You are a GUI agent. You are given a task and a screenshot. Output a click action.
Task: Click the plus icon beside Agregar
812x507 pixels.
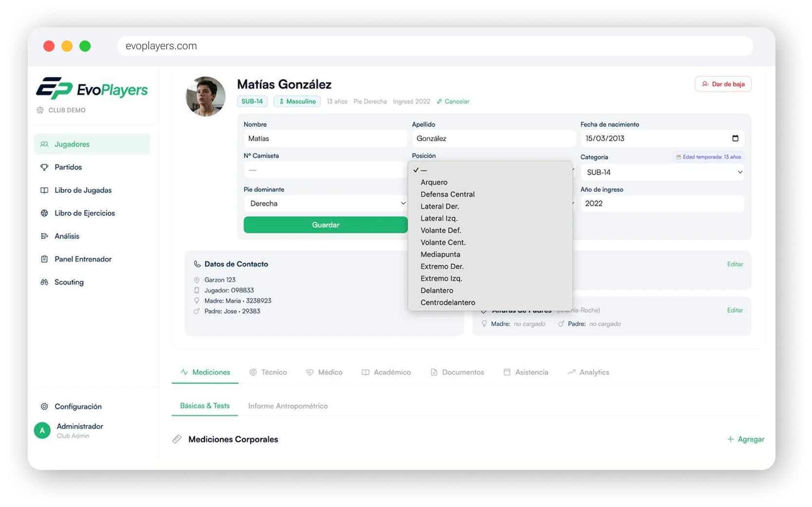pyautogui.click(x=730, y=439)
